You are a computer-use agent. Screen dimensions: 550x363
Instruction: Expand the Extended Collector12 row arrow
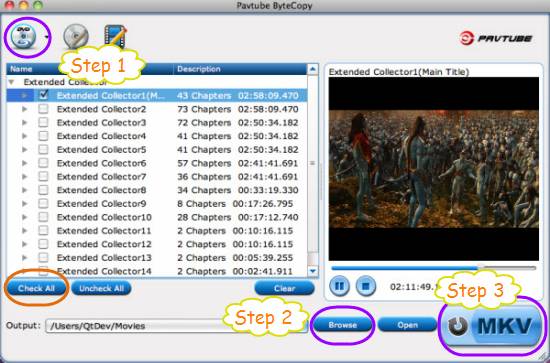coord(24,244)
